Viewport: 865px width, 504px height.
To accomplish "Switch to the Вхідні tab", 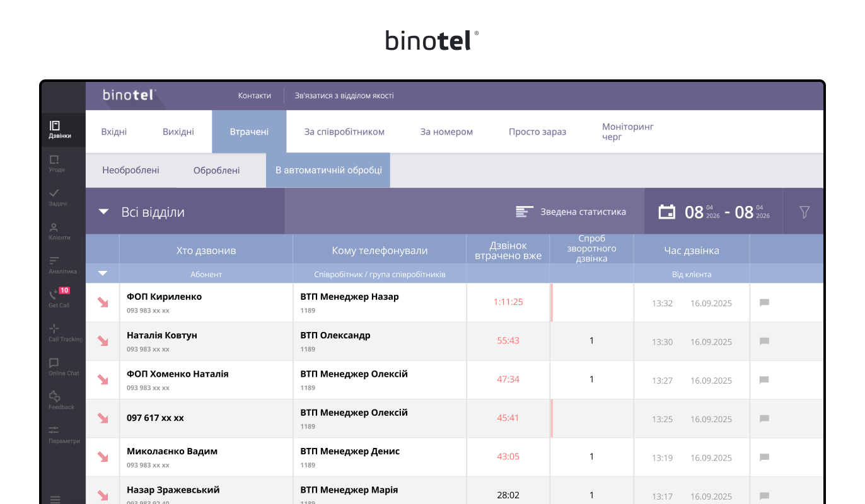I will click(x=114, y=132).
